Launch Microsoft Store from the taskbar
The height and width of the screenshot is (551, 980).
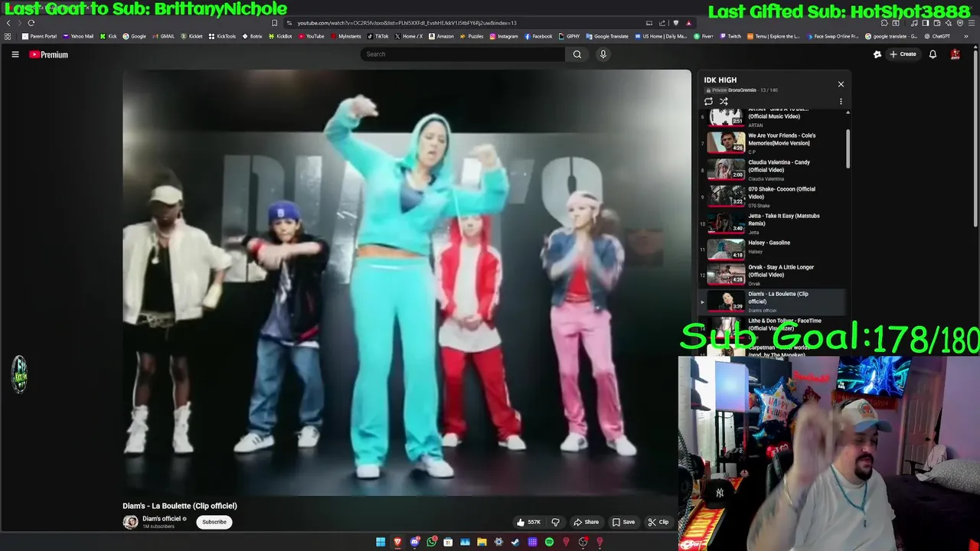[448, 542]
